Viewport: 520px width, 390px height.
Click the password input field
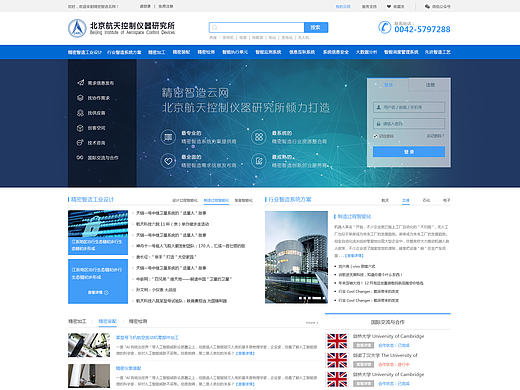(409, 124)
